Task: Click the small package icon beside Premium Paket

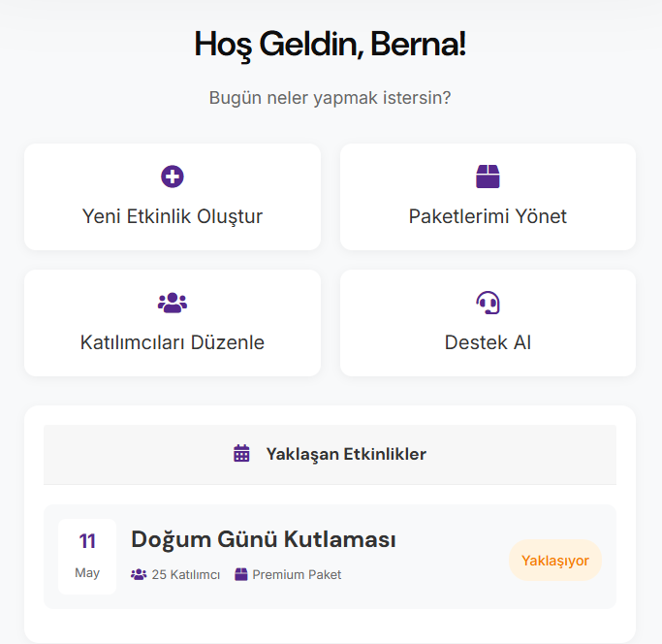Action: pos(241,574)
